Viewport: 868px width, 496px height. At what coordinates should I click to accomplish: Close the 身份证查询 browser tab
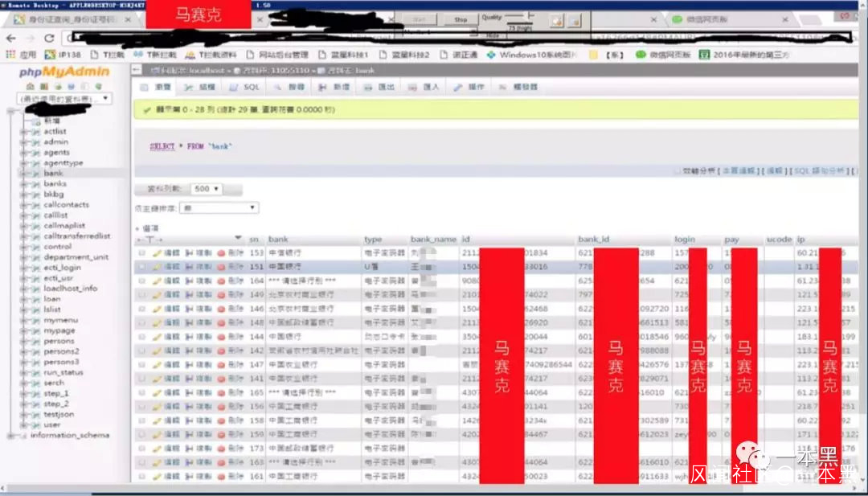(x=128, y=19)
